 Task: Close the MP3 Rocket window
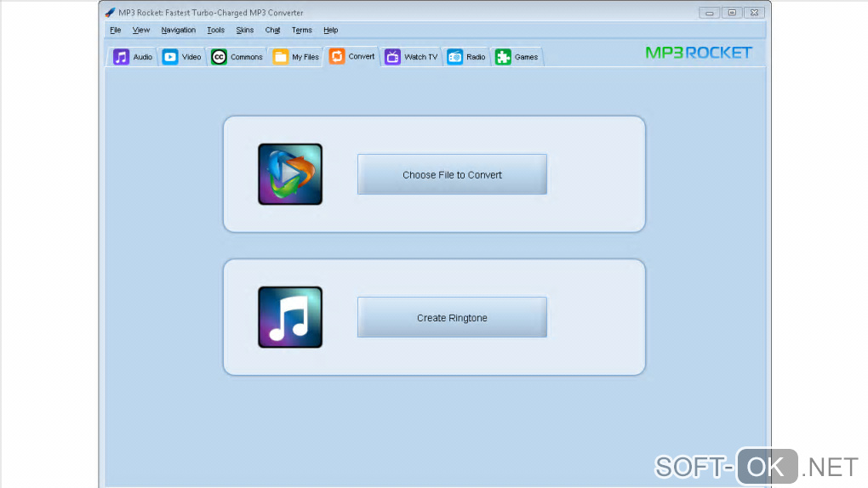point(755,13)
